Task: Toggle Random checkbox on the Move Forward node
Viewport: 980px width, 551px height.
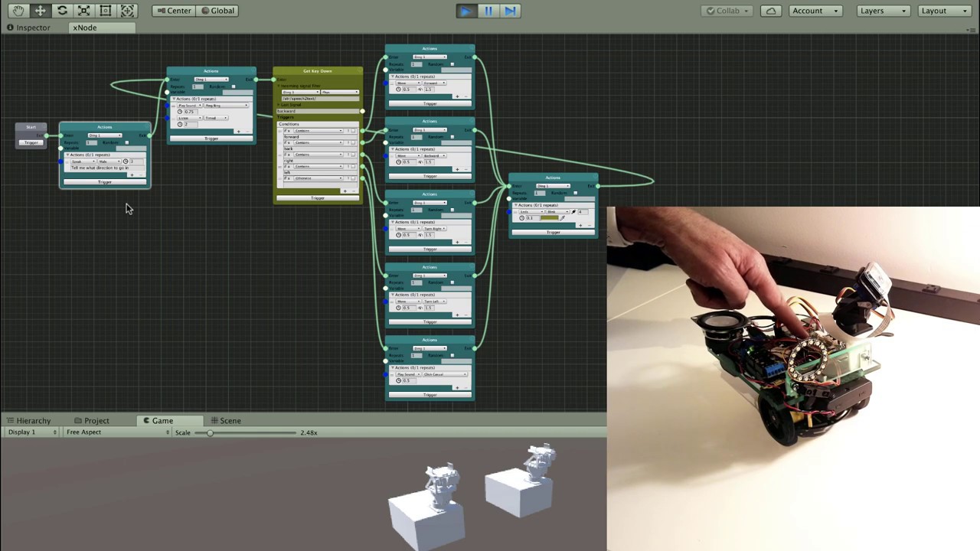Action: [452, 64]
